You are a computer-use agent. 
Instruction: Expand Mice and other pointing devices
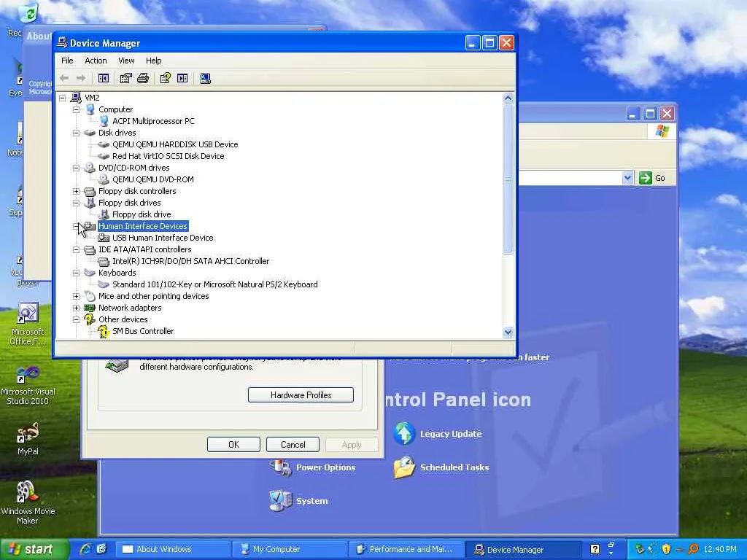coord(76,296)
